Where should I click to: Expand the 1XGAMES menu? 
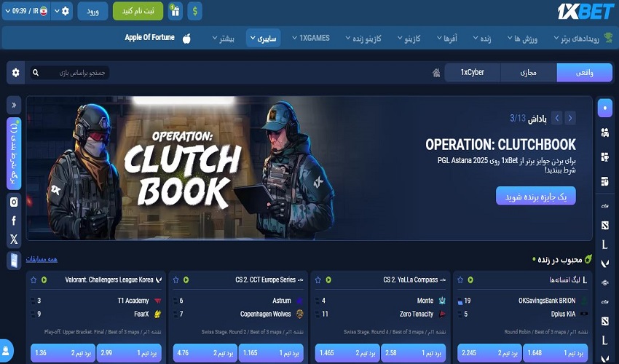click(311, 39)
